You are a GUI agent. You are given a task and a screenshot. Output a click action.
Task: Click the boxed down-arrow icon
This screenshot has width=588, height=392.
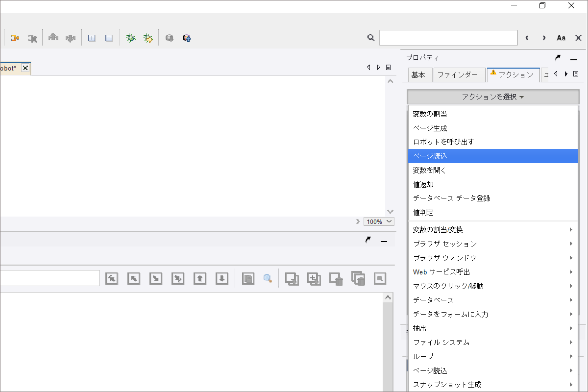(x=222, y=278)
